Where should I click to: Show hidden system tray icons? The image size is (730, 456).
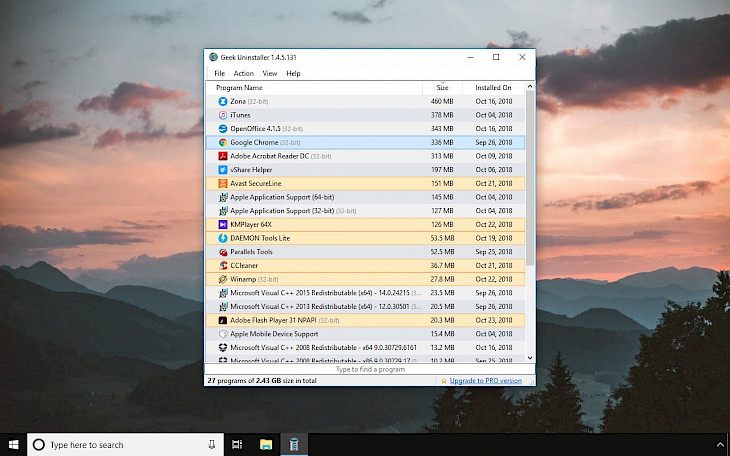tap(721, 445)
